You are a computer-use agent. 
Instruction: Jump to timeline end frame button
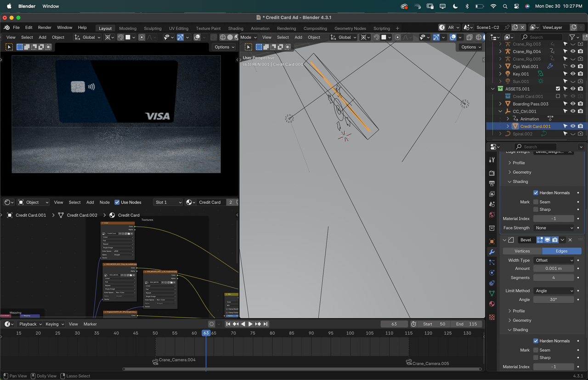tap(265, 324)
